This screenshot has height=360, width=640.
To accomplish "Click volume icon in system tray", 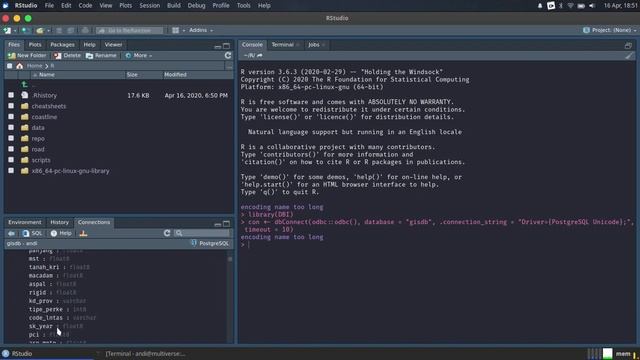I will pos(592,6).
